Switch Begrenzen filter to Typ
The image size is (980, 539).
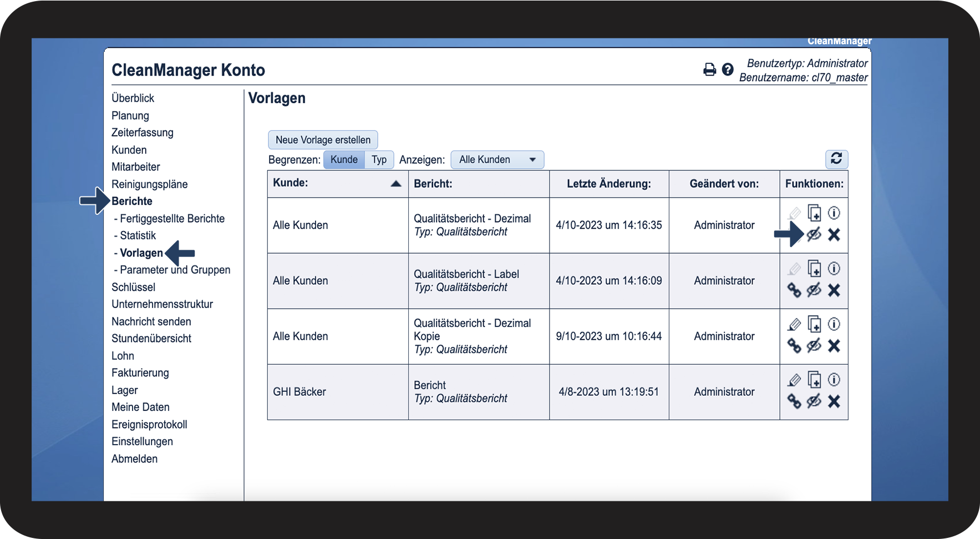379,160
